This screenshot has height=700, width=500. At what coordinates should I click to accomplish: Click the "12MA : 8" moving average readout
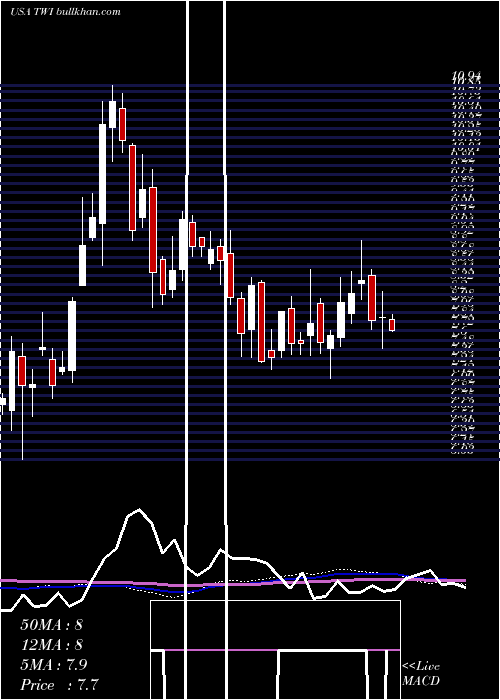pyautogui.click(x=51, y=645)
